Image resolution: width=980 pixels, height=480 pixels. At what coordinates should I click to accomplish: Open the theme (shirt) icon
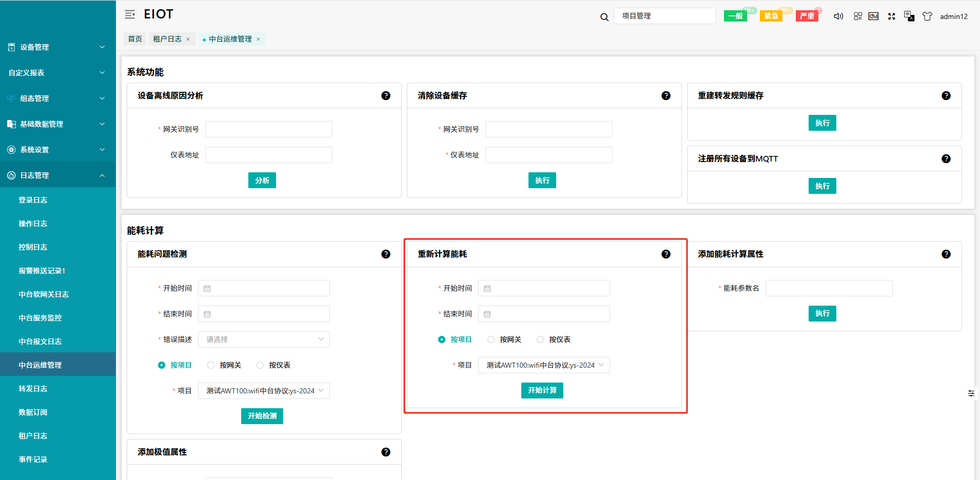927,16
